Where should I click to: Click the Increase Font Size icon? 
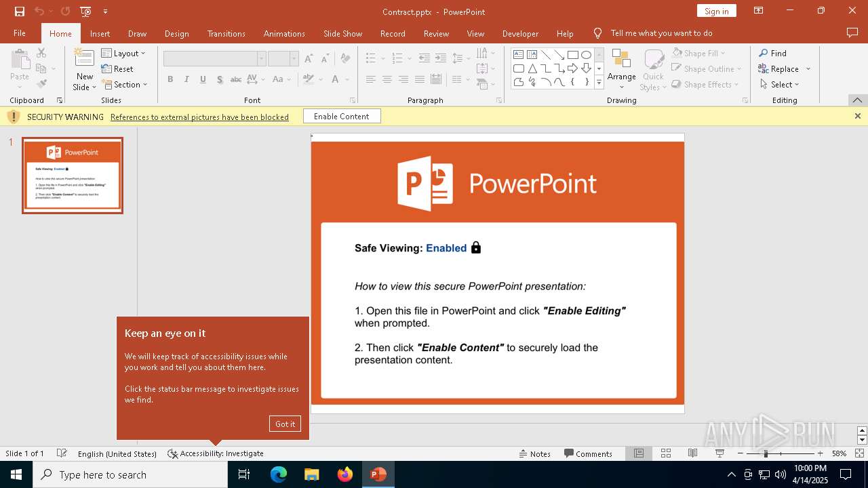(309, 58)
